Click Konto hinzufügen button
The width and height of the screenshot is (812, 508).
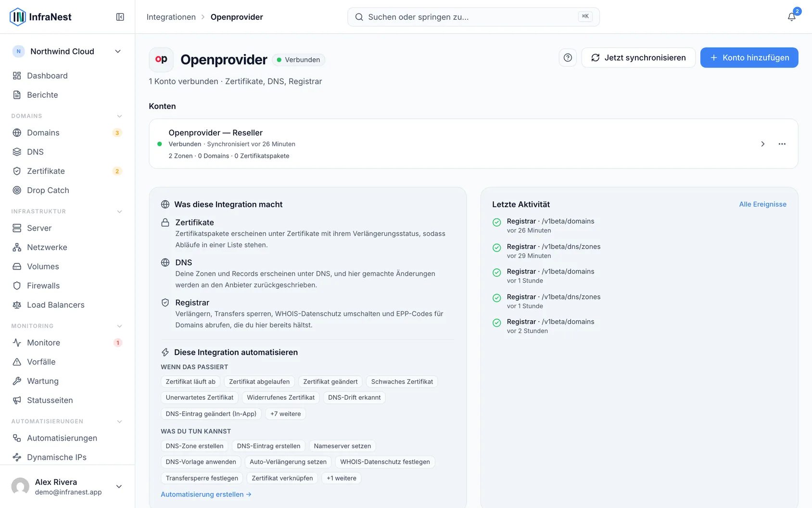pyautogui.click(x=749, y=58)
